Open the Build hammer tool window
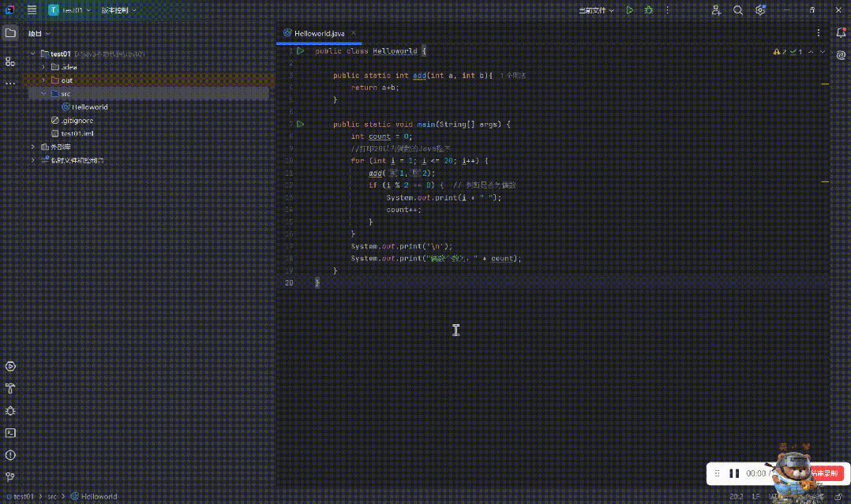 click(10, 389)
